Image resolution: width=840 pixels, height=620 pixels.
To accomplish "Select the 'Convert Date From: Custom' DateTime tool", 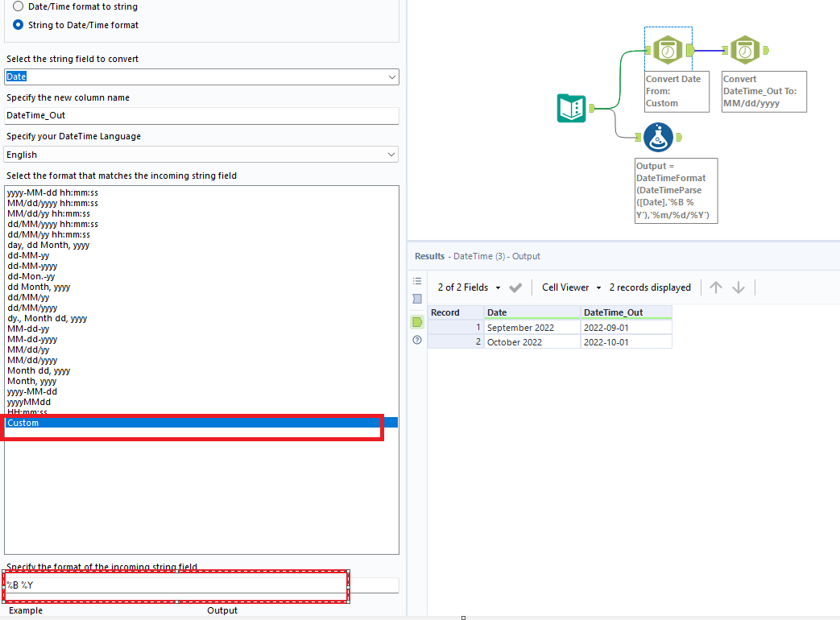I will point(668,48).
